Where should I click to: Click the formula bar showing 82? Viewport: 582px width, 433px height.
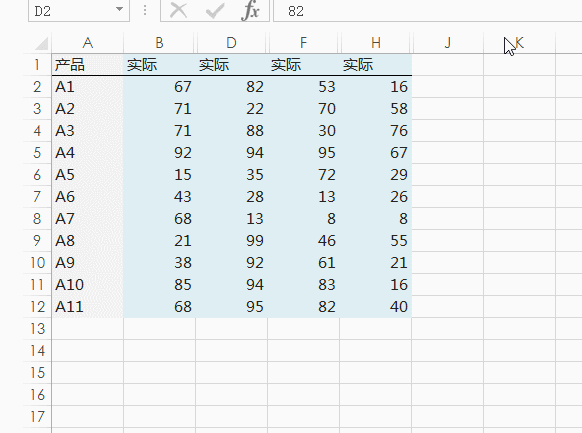(428, 11)
